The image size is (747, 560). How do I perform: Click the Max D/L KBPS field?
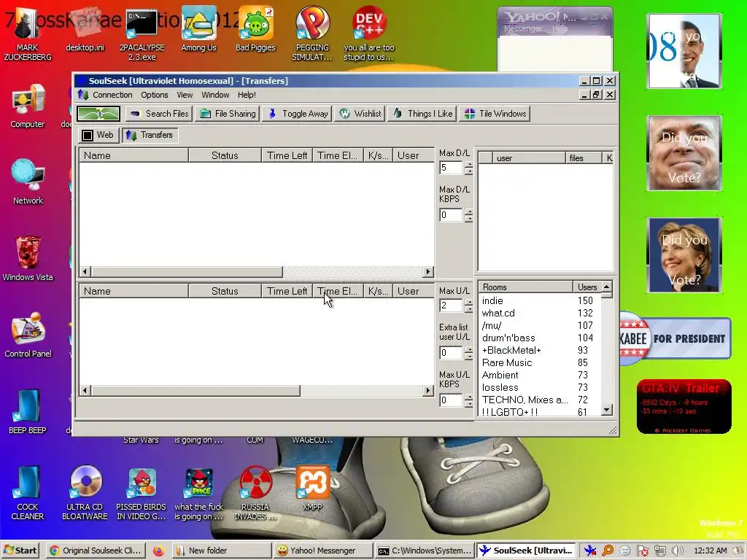[x=451, y=215]
